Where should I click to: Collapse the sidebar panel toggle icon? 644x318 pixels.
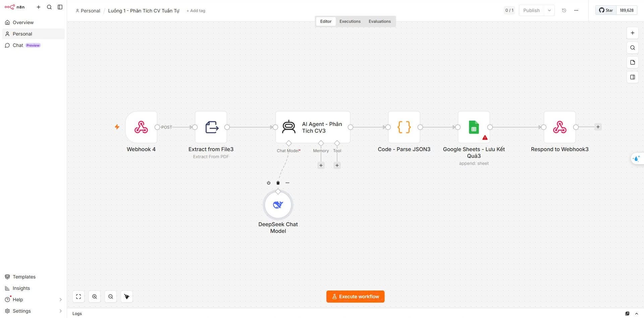pyautogui.click(x=60, y=7)
